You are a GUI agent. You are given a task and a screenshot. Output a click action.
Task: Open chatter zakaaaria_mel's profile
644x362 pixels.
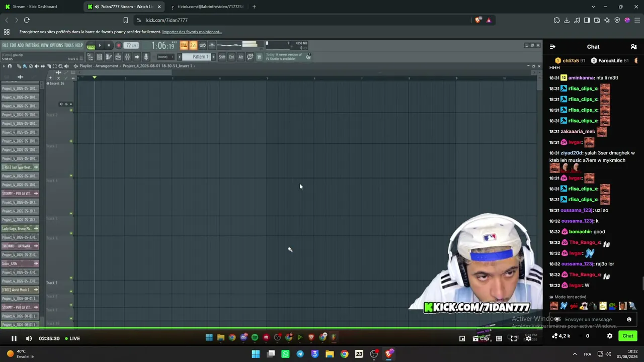577,131
